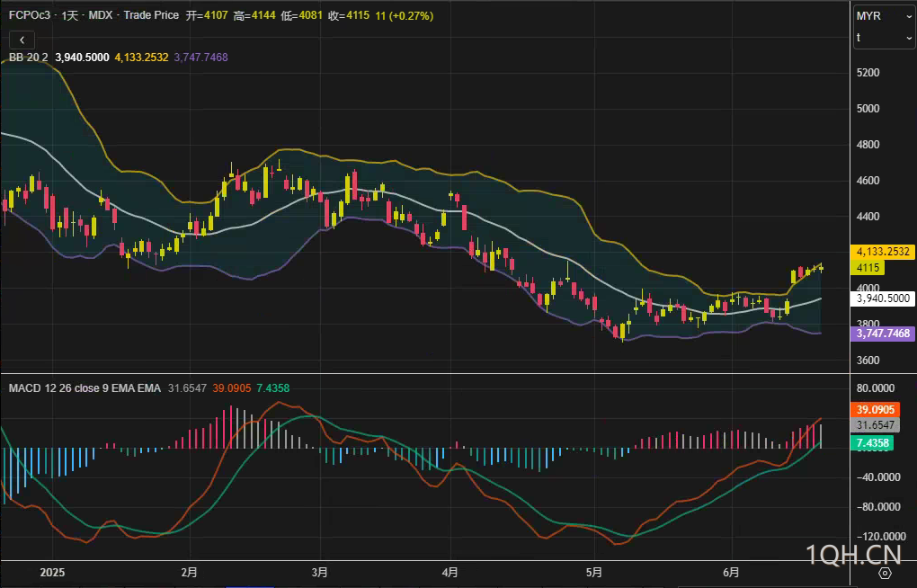917x588 pixels.
Task: Open chart settings via the bottom-right target icon
Action: pos(885,573)
